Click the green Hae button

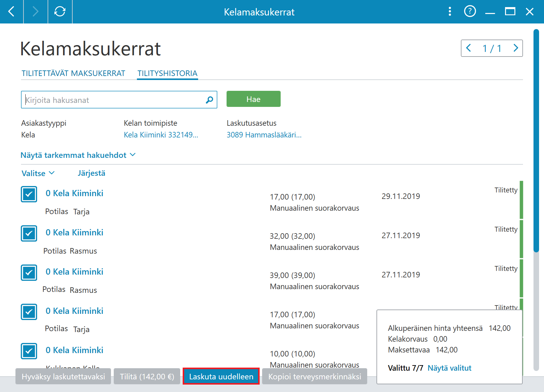click(253, 99)
